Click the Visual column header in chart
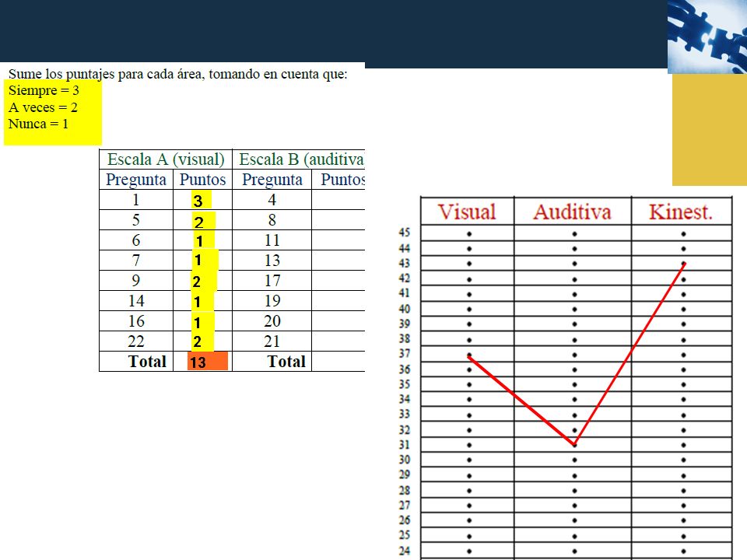The width and height of the screenshot is (747, 560). point(467,212)
